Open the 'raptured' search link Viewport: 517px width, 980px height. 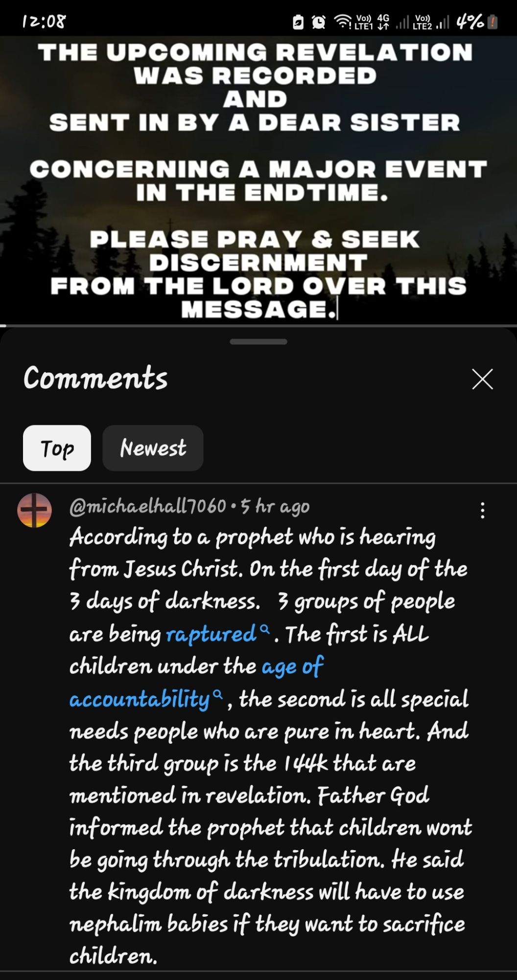[211, 634]
